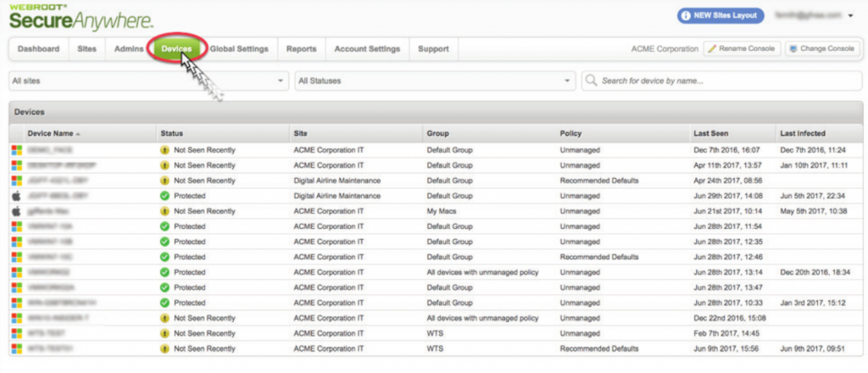
Task: Click yellow warning icon for device seen Dec 7th 2016
Action: pyautogui.click(x=164, y=150)
